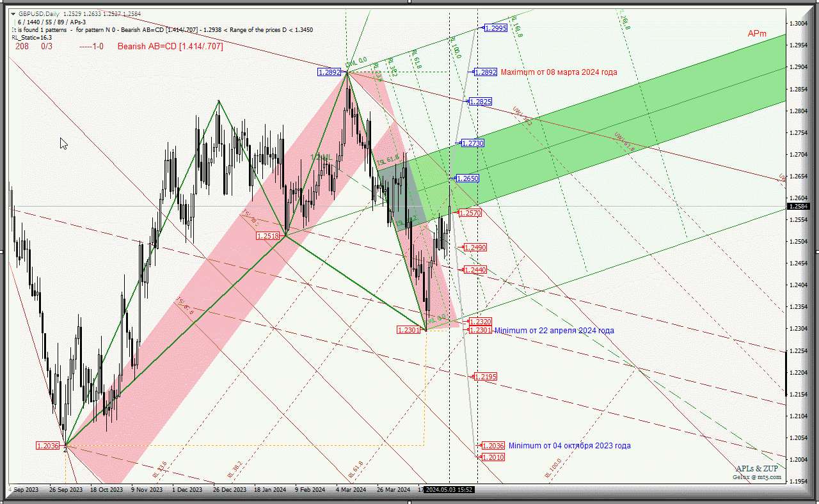Select "Minimum от 22 апреля 2024 года" label
819x504 pixels.
554,331
